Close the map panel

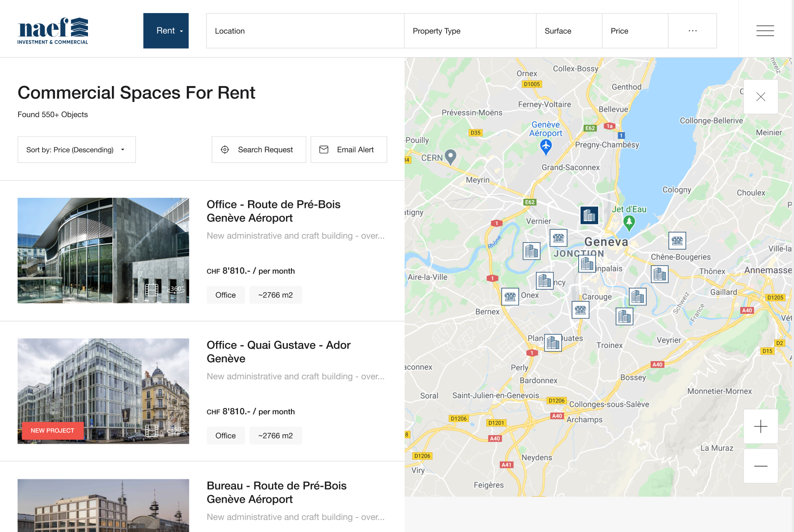tap(761, 97)
